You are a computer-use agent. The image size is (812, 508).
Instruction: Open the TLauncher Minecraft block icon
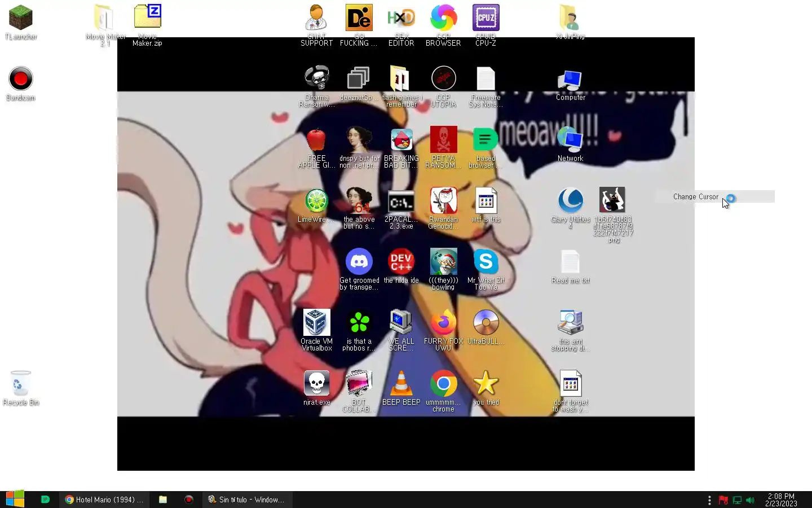pos(21,18)
